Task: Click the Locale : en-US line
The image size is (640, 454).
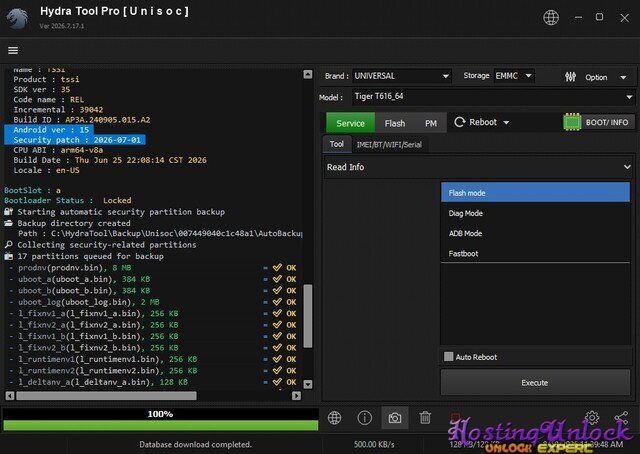Action: 46,170
